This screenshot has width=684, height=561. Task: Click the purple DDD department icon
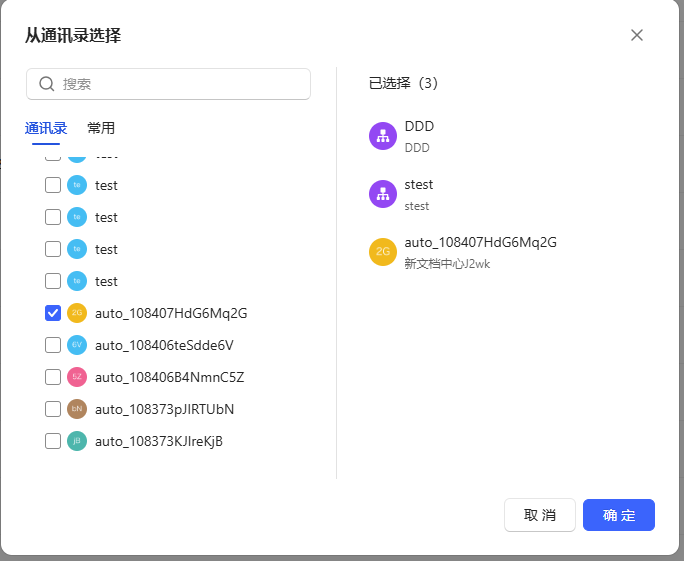tap(383, 136)
